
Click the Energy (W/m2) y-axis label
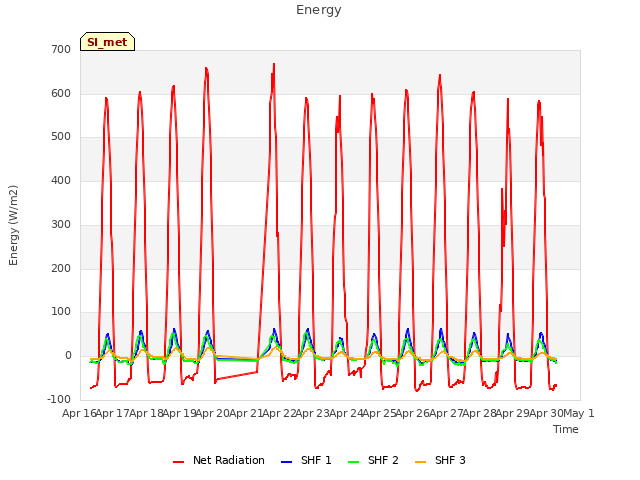[x=13, y=225]
